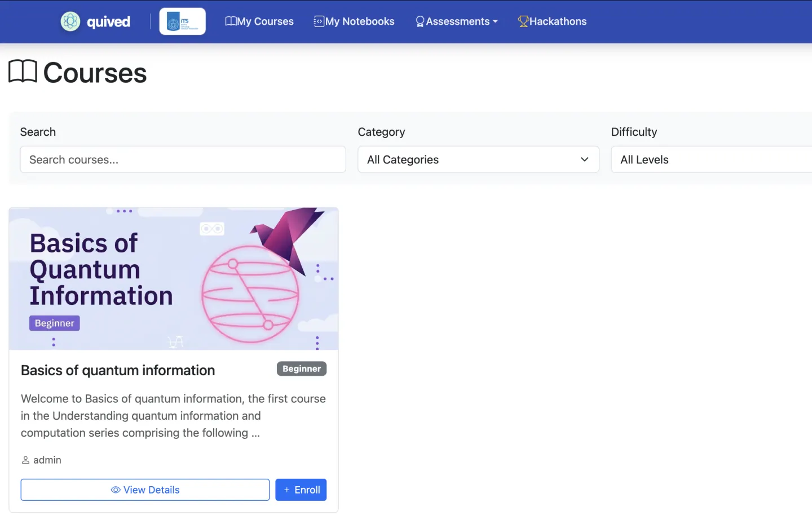The height and width of the screenshot is (520, 812).
Task: Click the View Details button
Action: 145,490
